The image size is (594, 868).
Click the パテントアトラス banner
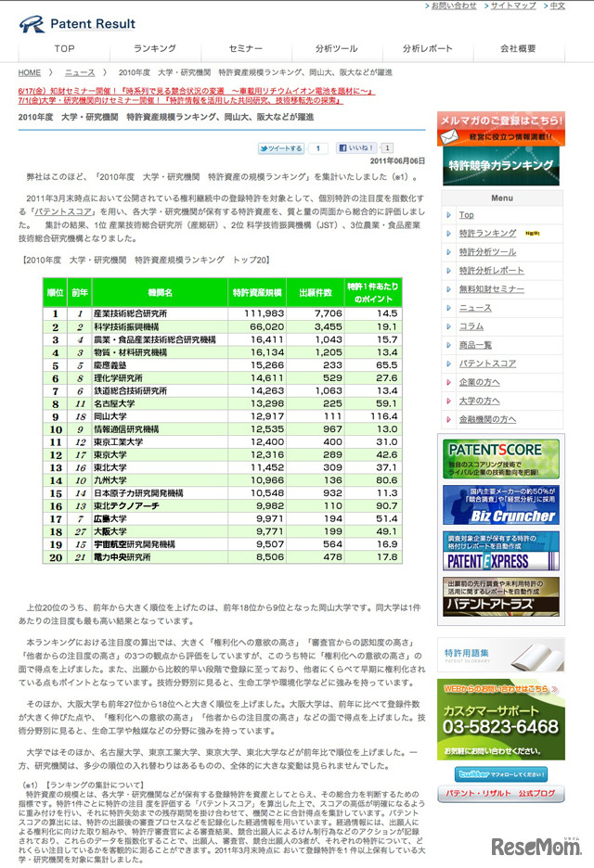pyautogui.click(x=501, y=597)
